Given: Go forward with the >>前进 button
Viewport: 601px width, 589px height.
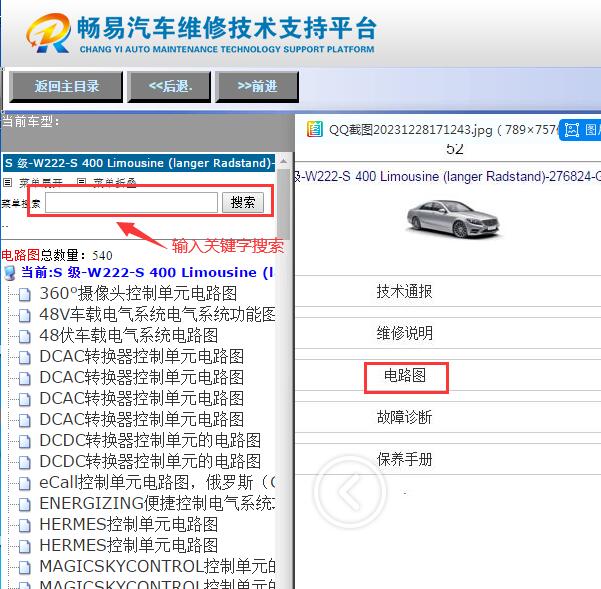Looking at the screenshot, I should [x=257, y=87].
